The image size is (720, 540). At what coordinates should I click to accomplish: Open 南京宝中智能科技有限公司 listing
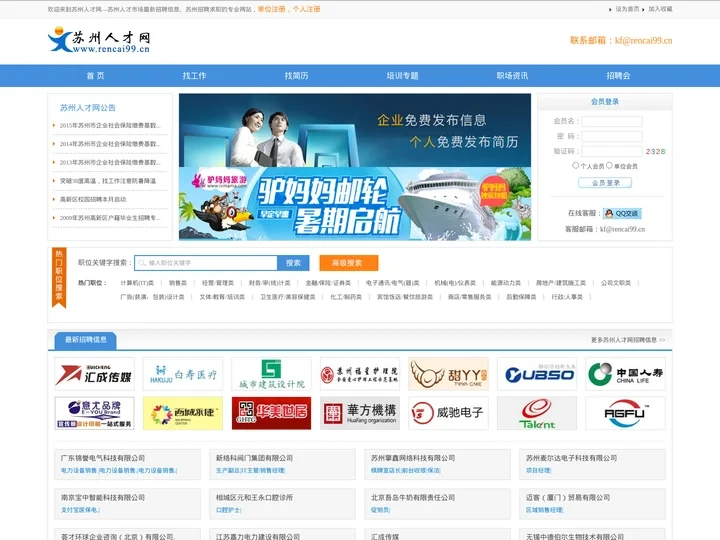tap(103, 497)
